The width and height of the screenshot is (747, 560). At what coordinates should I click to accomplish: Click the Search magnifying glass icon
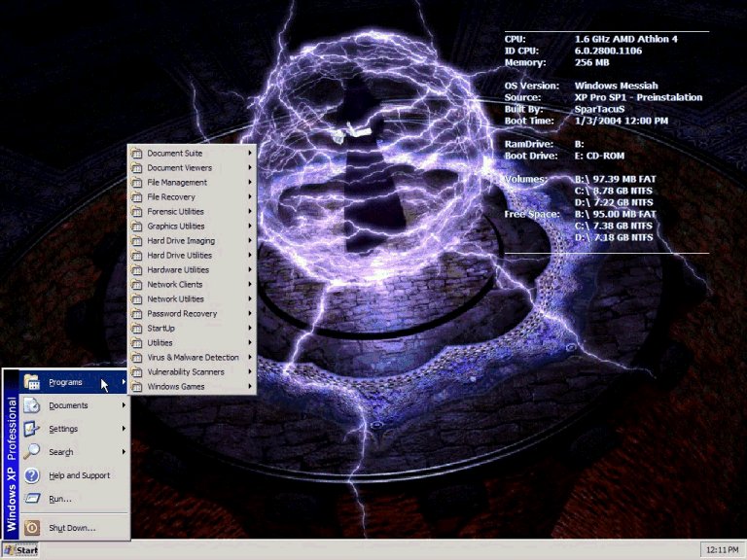coord(31,452)
